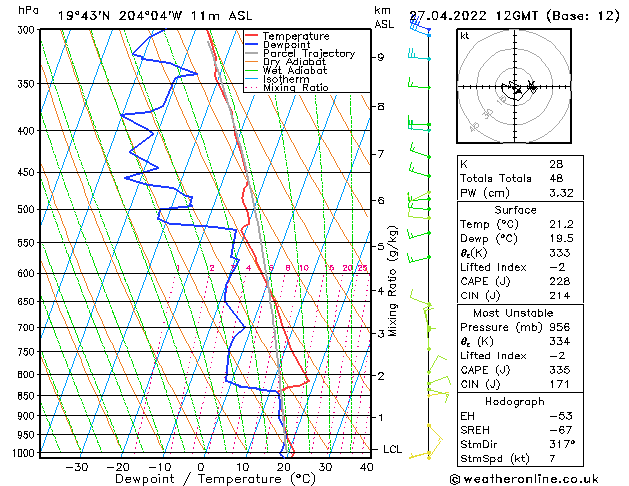Click the Dewpoint / Temperature (°C) axis title
The width and height of the screenshot is (629, 486).
215,479
